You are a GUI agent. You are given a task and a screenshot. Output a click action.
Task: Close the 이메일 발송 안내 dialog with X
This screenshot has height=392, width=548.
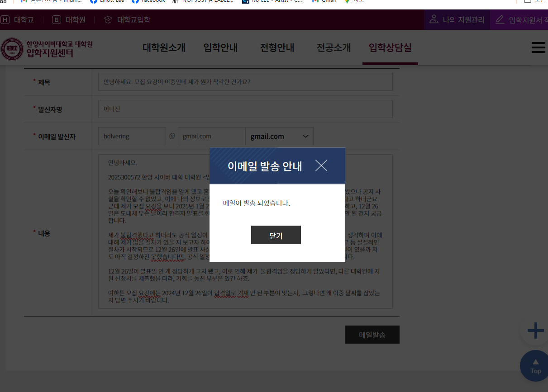[x=321, y=166]
